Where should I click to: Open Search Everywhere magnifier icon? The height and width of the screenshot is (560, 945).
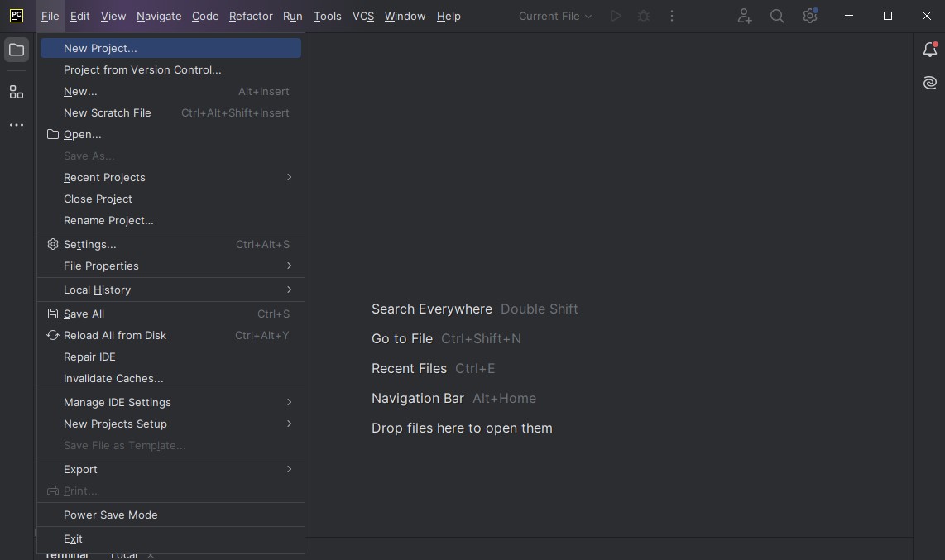(777, 16)
